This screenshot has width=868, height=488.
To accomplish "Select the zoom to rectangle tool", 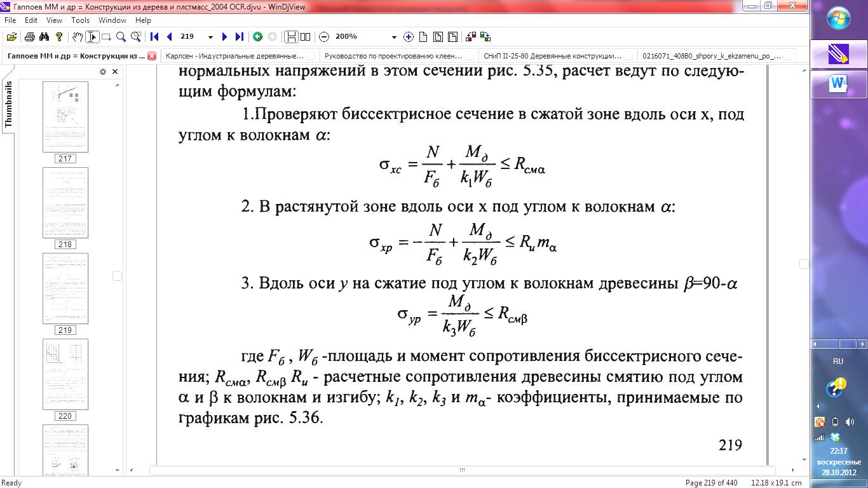I will pos(135,37).
